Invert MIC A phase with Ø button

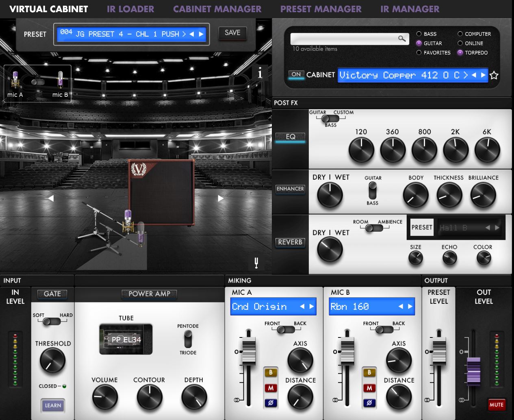click(271, 403)
